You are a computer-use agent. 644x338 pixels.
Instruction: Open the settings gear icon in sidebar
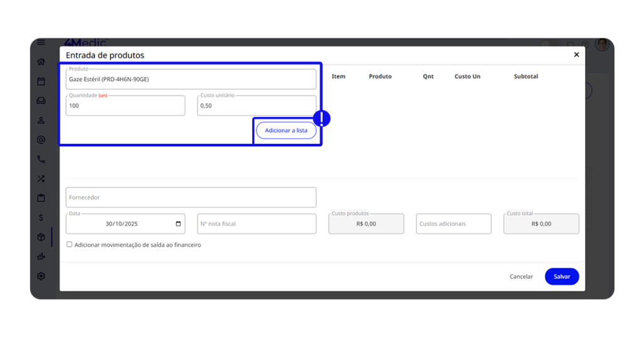pyautogui.click(x=41, y=276)
